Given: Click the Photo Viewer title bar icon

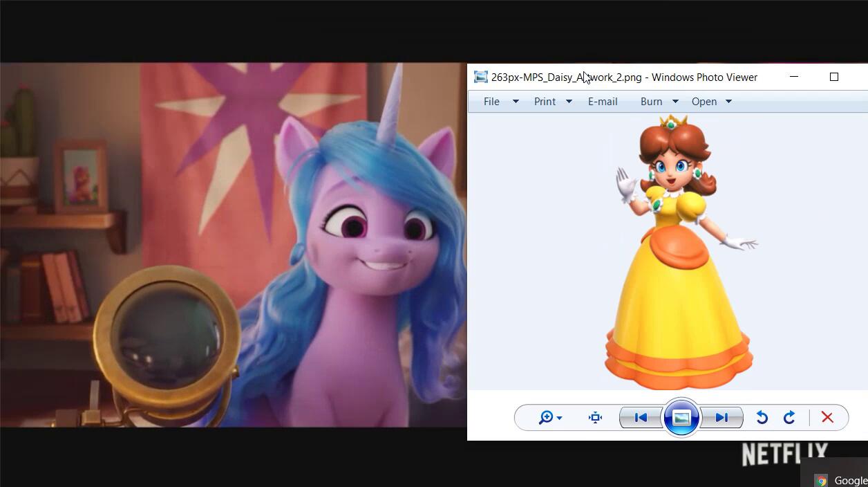Looking at the screenshot, I should (480, 77).
